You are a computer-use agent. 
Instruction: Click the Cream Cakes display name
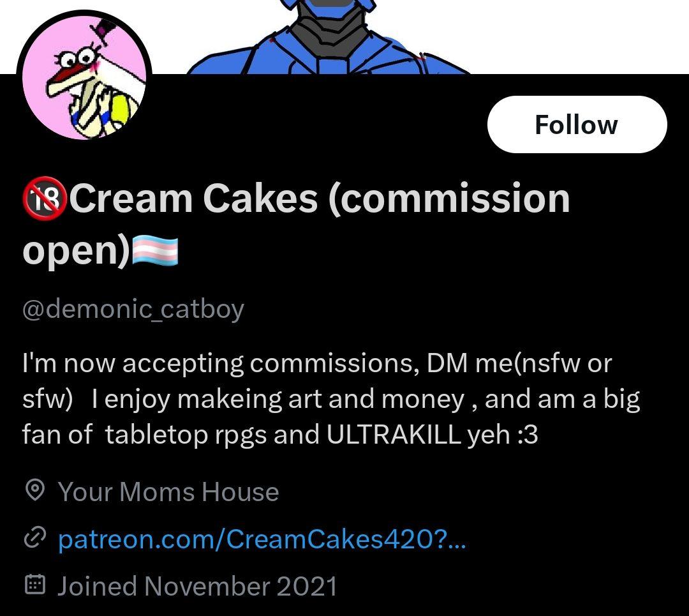[x=193, y=199]
